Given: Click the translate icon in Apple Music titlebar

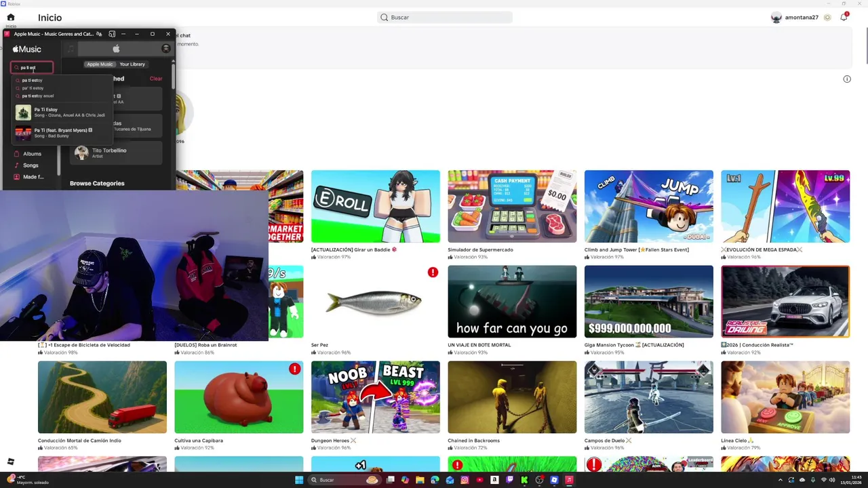Looking at the screenshot, I should point(99,34).
